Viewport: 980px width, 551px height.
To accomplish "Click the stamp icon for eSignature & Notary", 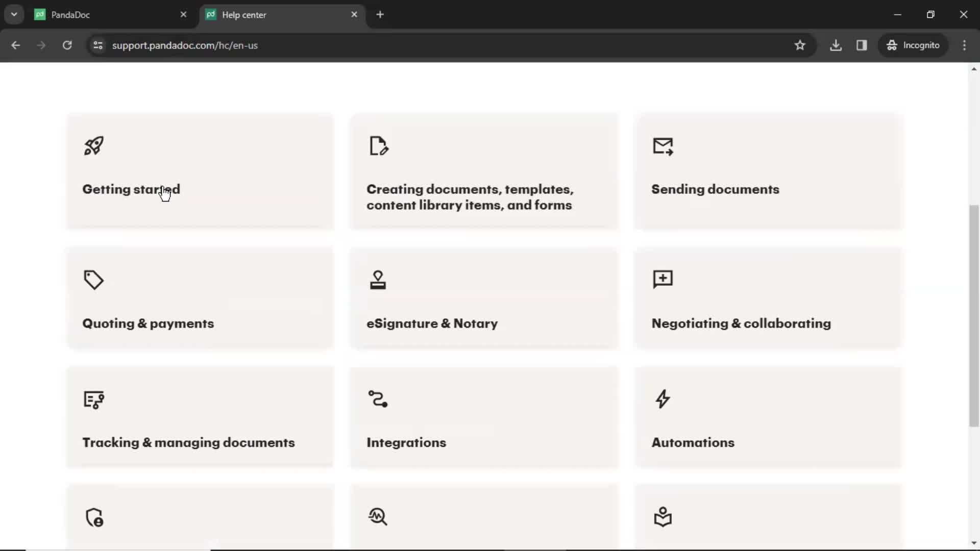I will pos(378,280).
